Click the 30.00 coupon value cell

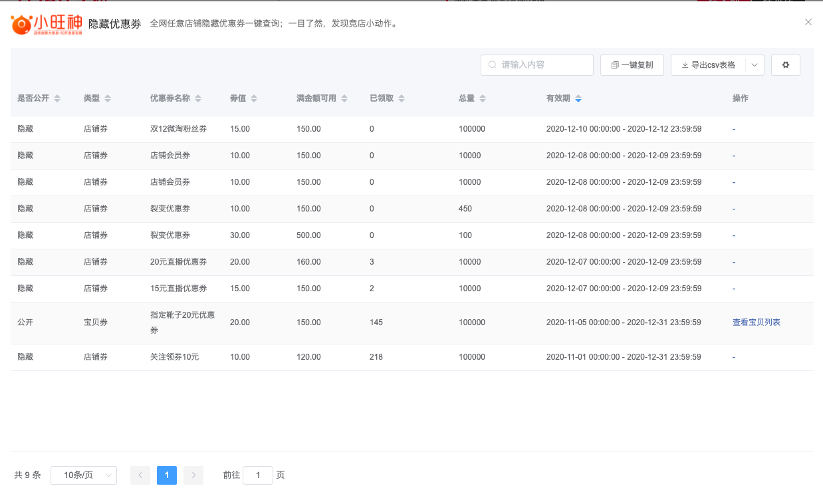click(240, 235)
